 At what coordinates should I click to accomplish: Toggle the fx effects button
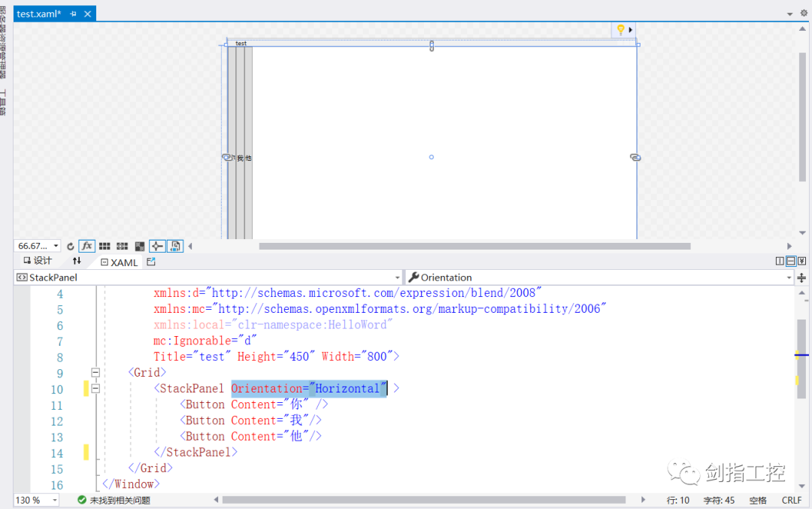click(x=87, y=246)
